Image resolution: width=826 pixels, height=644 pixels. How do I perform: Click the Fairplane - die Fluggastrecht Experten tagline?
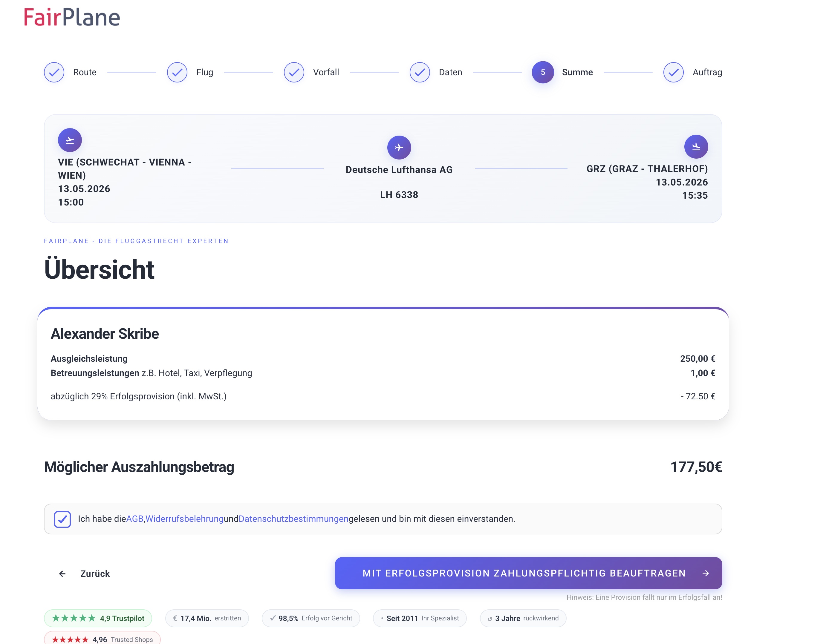tap(136, 241)
